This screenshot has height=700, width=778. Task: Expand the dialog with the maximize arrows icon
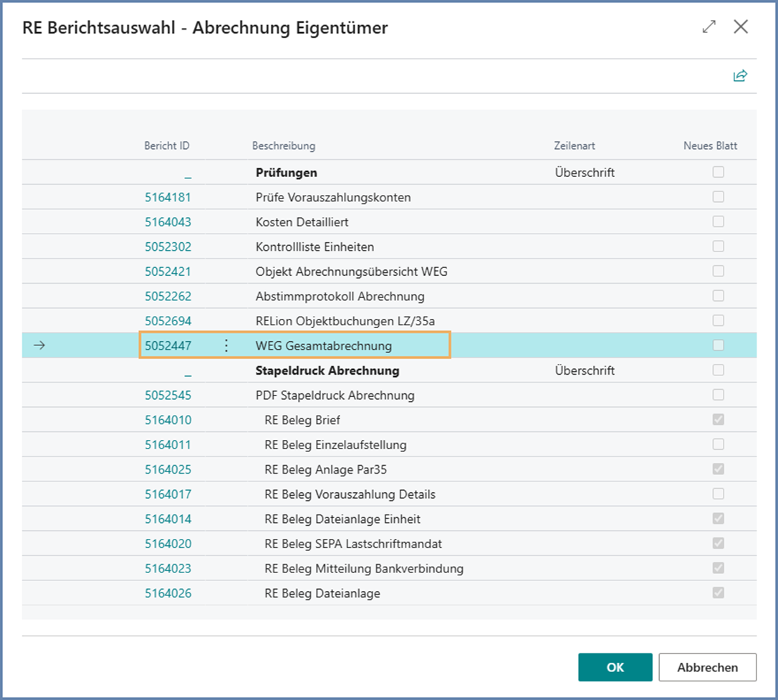tap(709, 27)
